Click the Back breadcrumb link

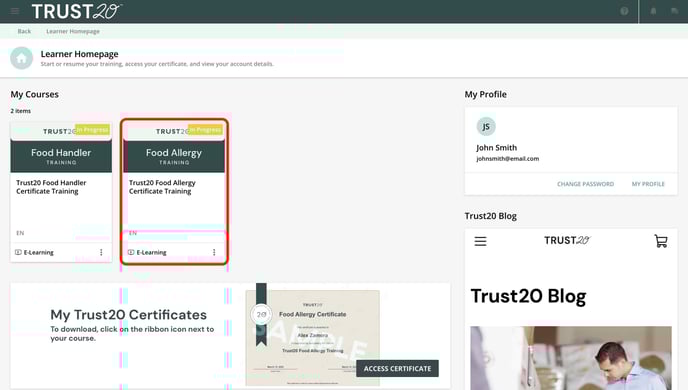[x=24, y=31]
